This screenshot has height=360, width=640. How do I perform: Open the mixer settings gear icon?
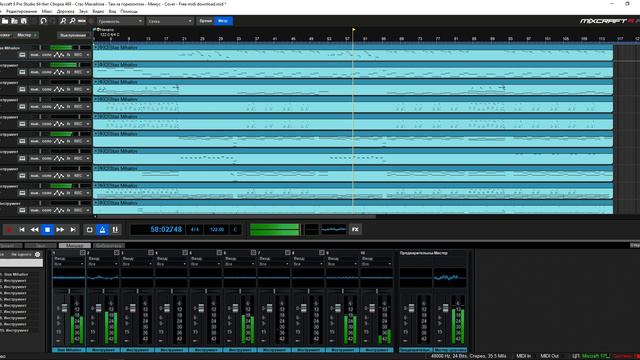[38, 254]
